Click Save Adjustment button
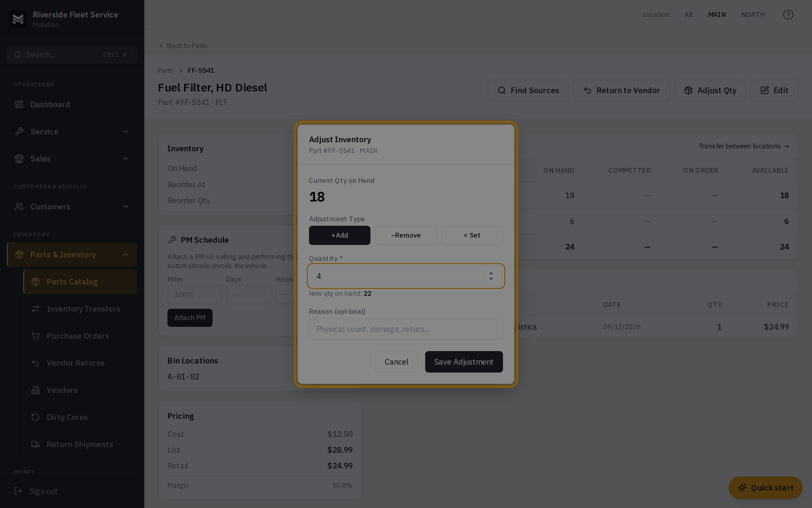Viewport: 812px width, 508px height. pos(464,362)
